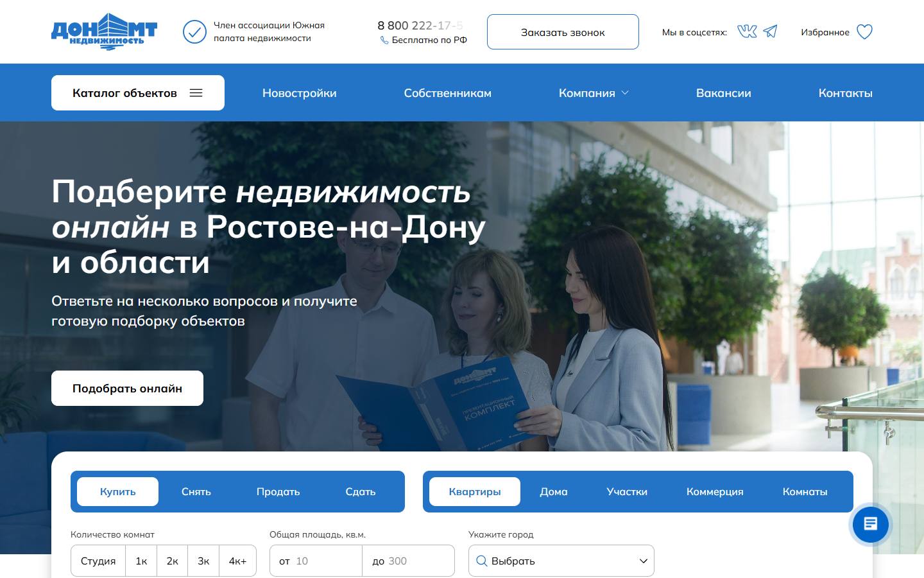Select the Комнаты property type tab
This screenshot has width=924, height=578.
click(805, 491)
